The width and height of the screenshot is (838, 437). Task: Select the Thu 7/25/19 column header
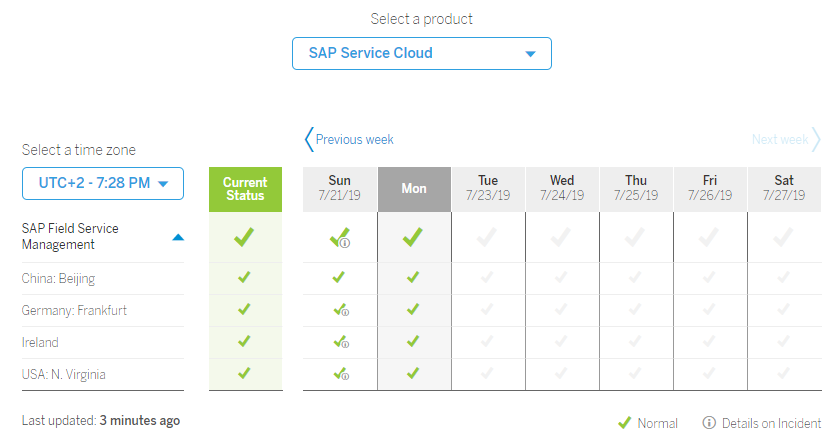click(636, 189)
